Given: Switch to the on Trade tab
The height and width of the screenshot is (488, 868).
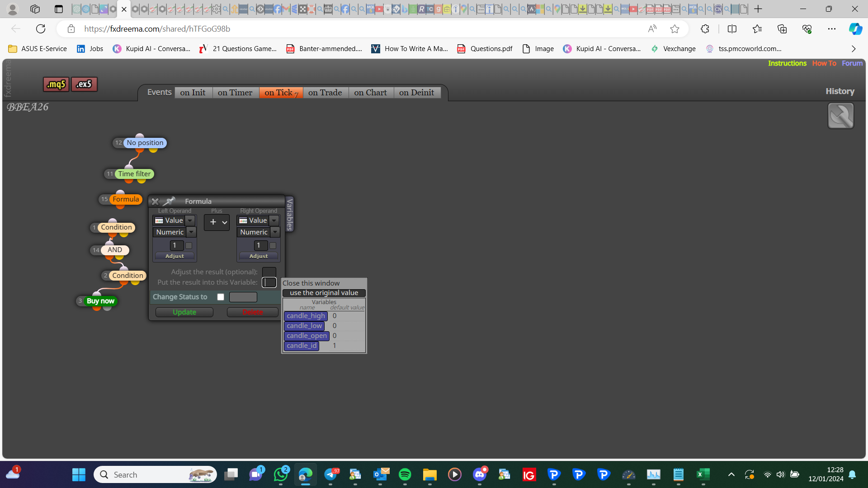Looking at the screenshot, I should click(x=325, y=93).
